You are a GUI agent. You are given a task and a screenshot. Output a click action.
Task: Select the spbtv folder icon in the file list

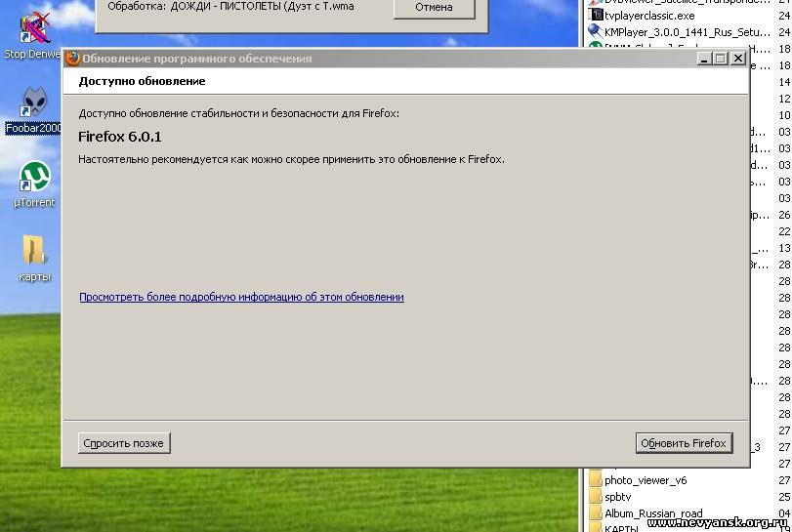coord(596,497)
